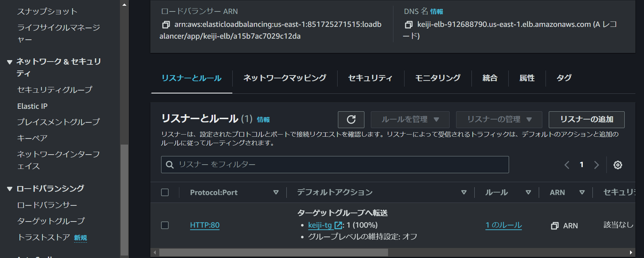This screenshot has height=258, width=644.
Task: Copy the load balancer ARN
Action: tap(166, 25)
